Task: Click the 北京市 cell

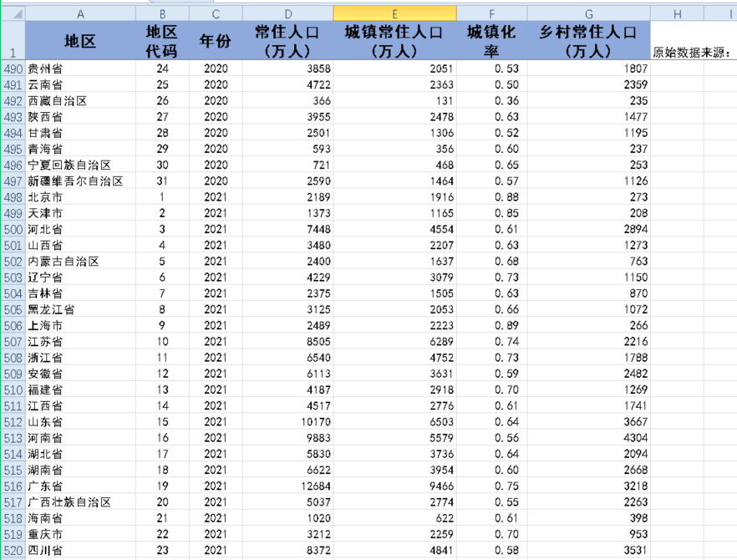Action: [80, 197]
